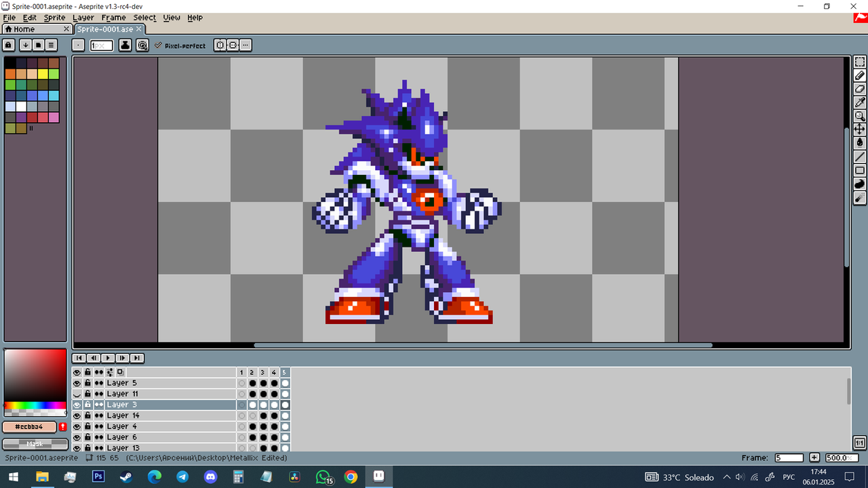Open the palette options menu icon
Image resolution: width=868 pixels, height=488 pixels.
pos(51,45)
